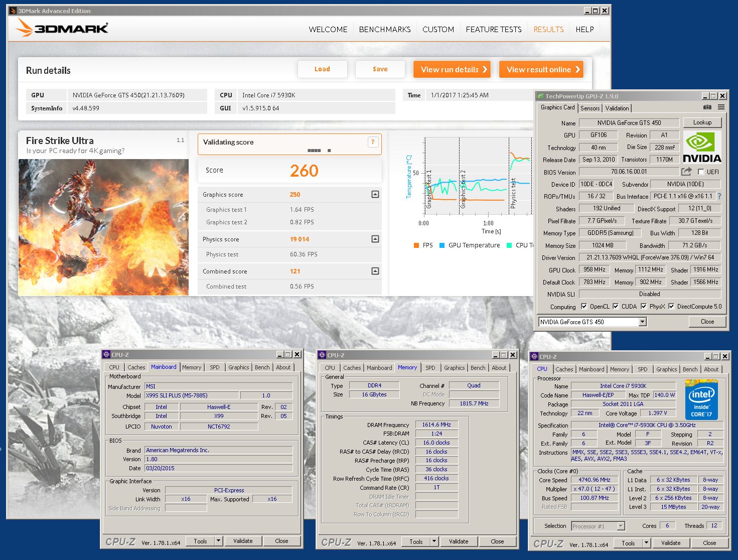Screen dimensions: 738x560
Task: Toggle the DirectCompute 5.0 checkbox
Action: [671, 306]
